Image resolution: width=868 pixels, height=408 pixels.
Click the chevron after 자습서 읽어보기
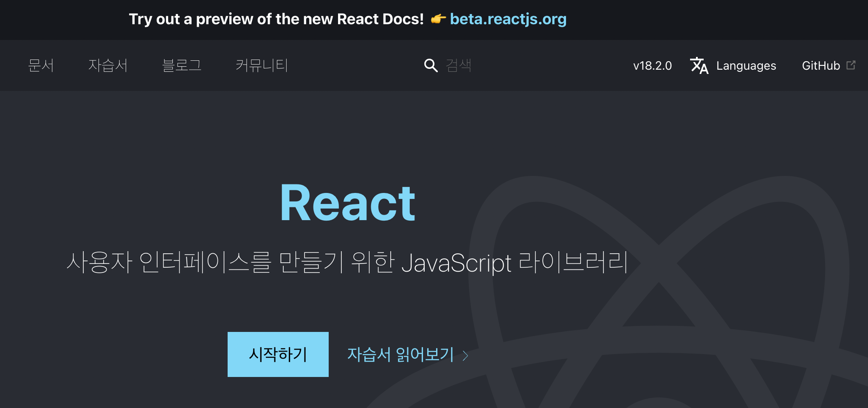pos(465,355)
